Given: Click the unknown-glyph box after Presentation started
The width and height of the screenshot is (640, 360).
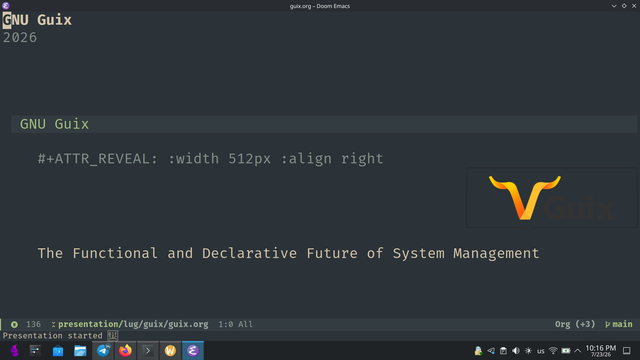Looking at the screenshot, I should click(x=113, y=336).
